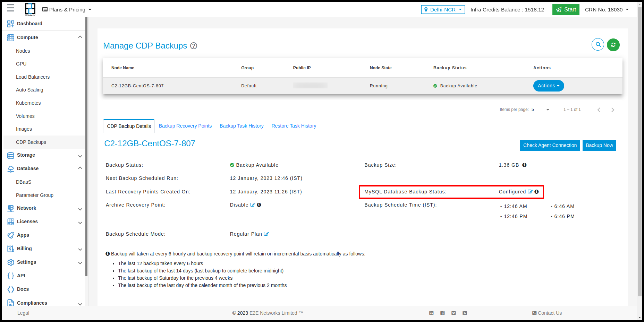The image size is (644, 322).
Task: Click the Backup Now button
Action: click(x=599, y=145)
